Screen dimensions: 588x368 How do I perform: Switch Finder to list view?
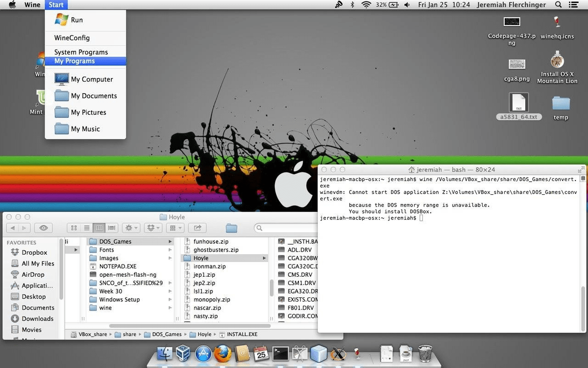tap(87, 228)
